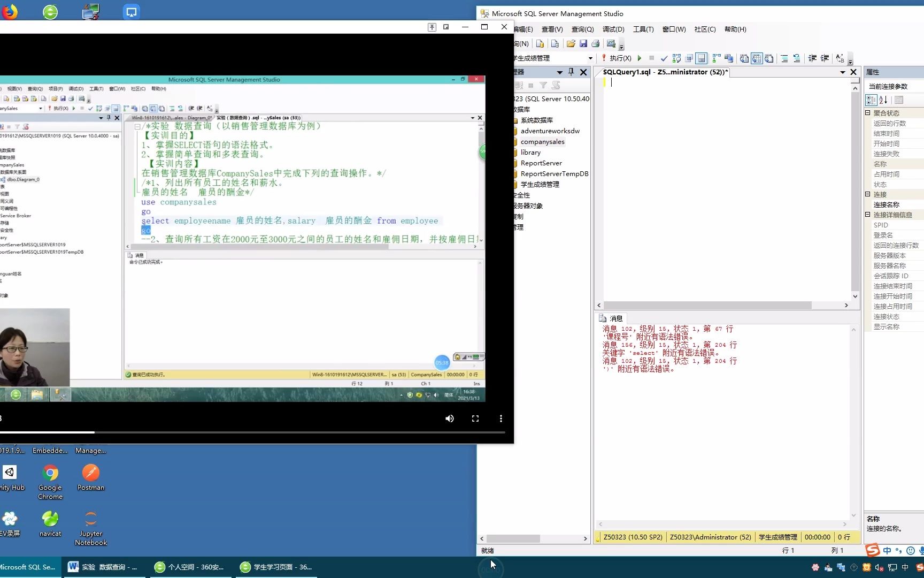Uncomment selected lines icon
This screenshot has height=578, width=924.
click(x=797, y=58)
